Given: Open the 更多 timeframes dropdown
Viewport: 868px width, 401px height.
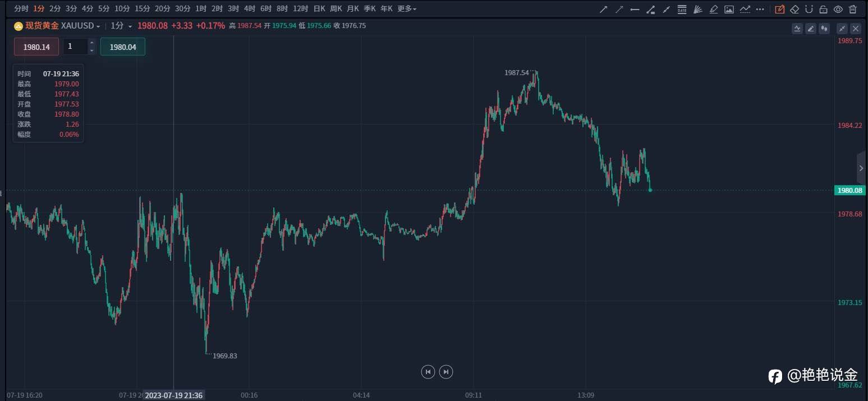Looking at the screenshot, I should 407,9.
